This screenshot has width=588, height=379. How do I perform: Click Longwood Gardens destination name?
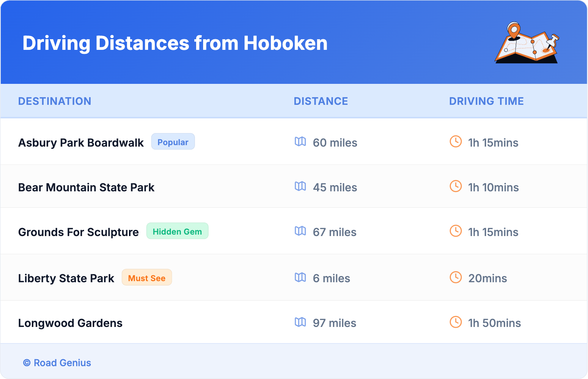click(x=70, y=323)
